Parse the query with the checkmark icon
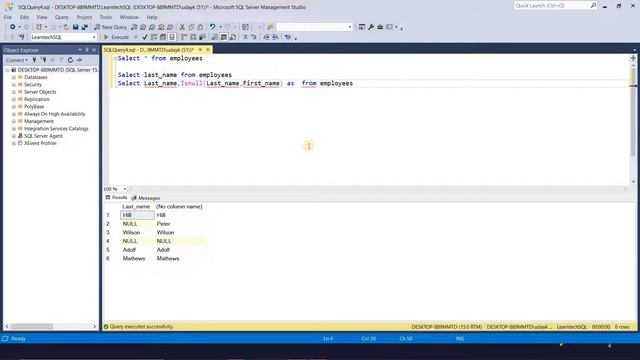 click(145, 37)
